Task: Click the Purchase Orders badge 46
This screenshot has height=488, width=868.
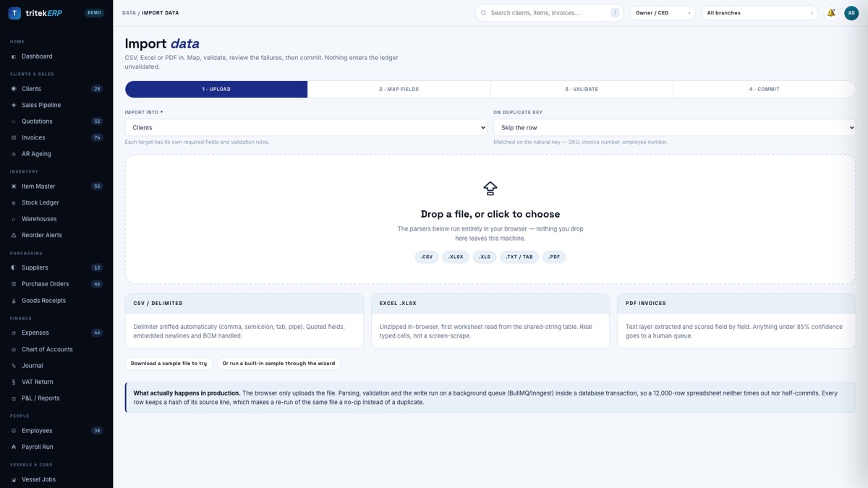Action: point(97,284)
